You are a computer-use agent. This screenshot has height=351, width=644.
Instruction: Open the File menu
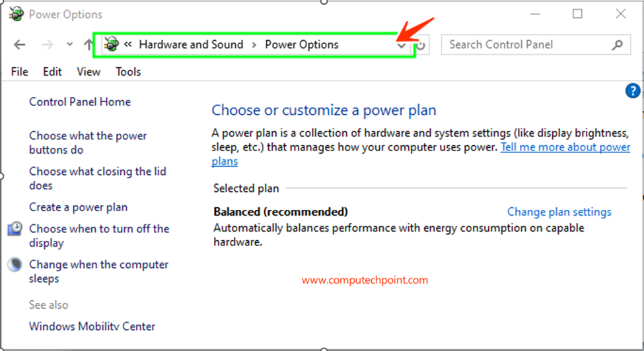(20, 72)
